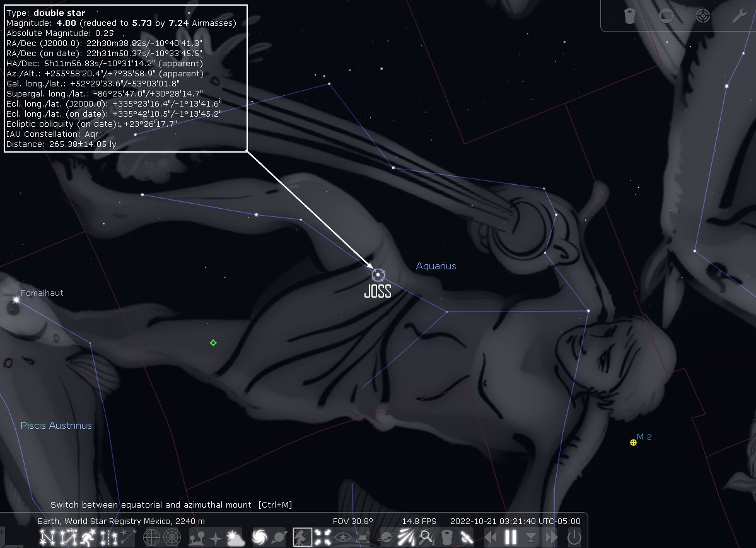Click the FOV 30.8° readout
Viewport: 756px width, 548px height.
tap(353, 521)
